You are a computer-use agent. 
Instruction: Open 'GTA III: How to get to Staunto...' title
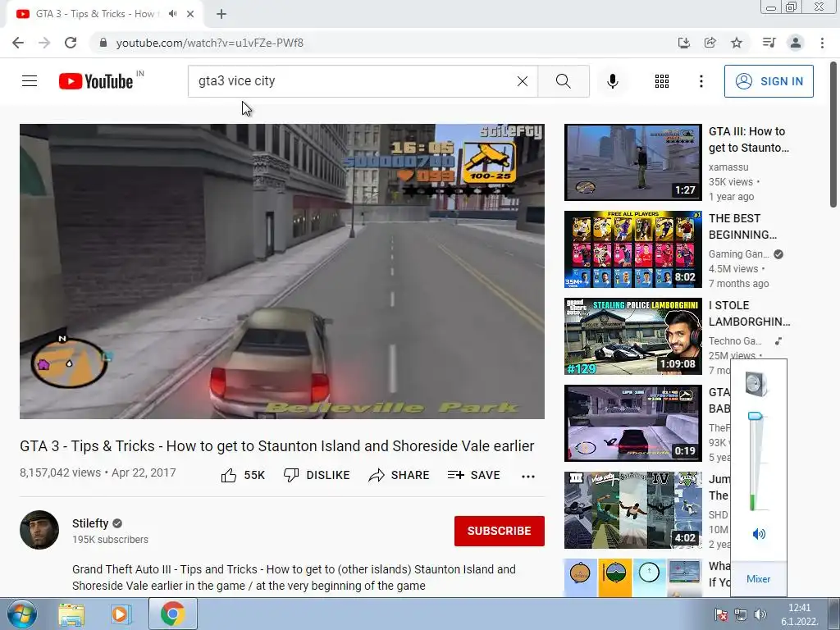(748, 139)
